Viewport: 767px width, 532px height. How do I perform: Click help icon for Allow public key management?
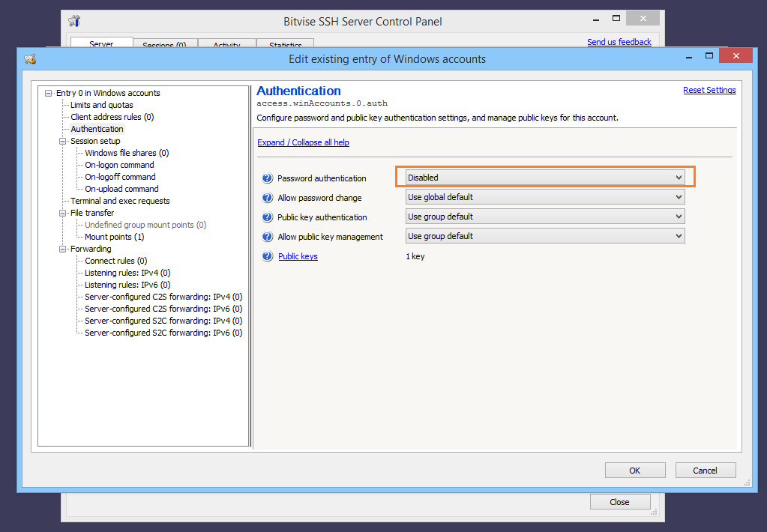point(267,237)
